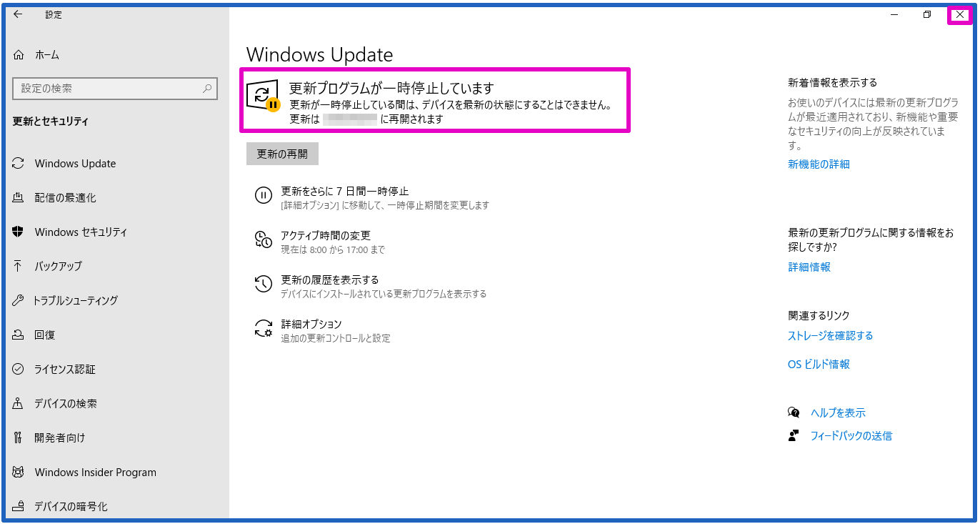Click the home icon in sidebar
Screen dimensions: 980x524
(19, 55)
